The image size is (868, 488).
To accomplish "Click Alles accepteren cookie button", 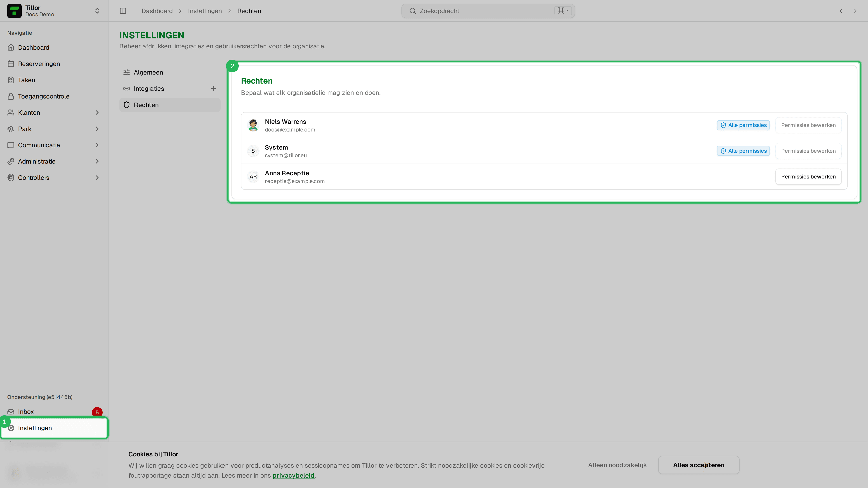I will click(698, 465).
